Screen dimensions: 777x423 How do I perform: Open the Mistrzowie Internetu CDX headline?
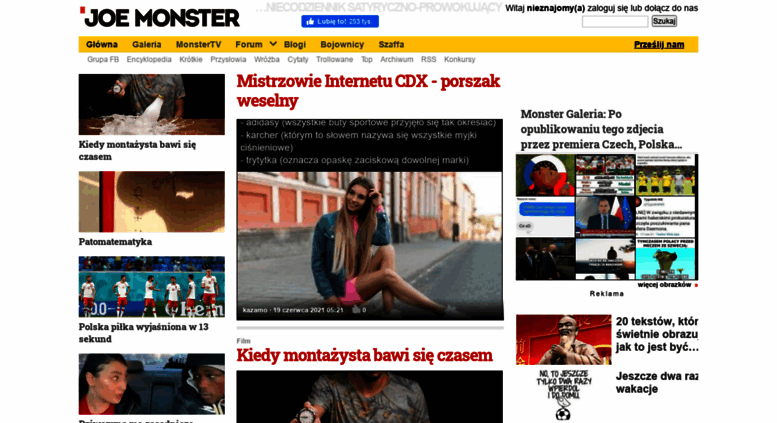368,91
